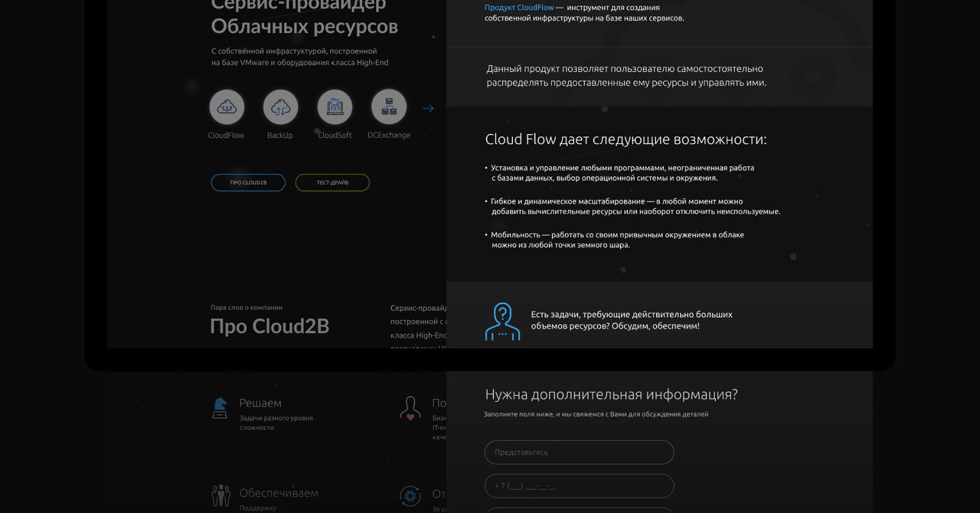Open the DCExchange service icon
The height and width of the screenshot is (513, 980).
[x=389, y=107]
